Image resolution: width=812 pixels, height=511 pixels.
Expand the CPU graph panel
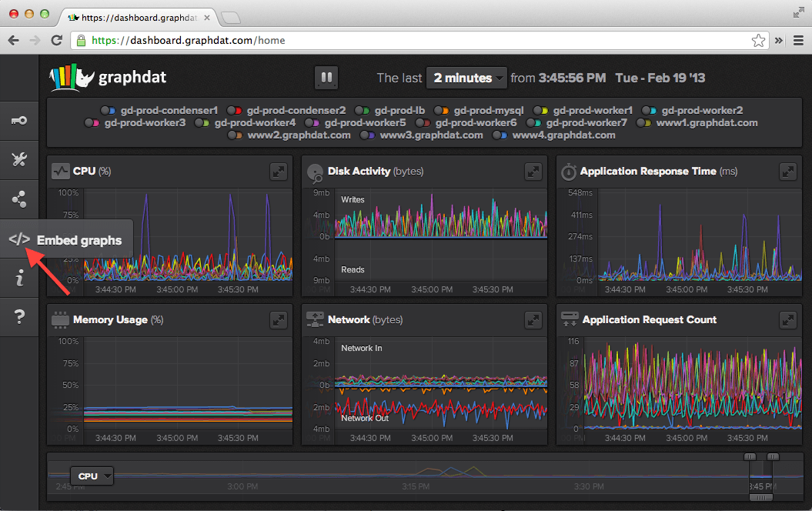[x=279, y=172]
